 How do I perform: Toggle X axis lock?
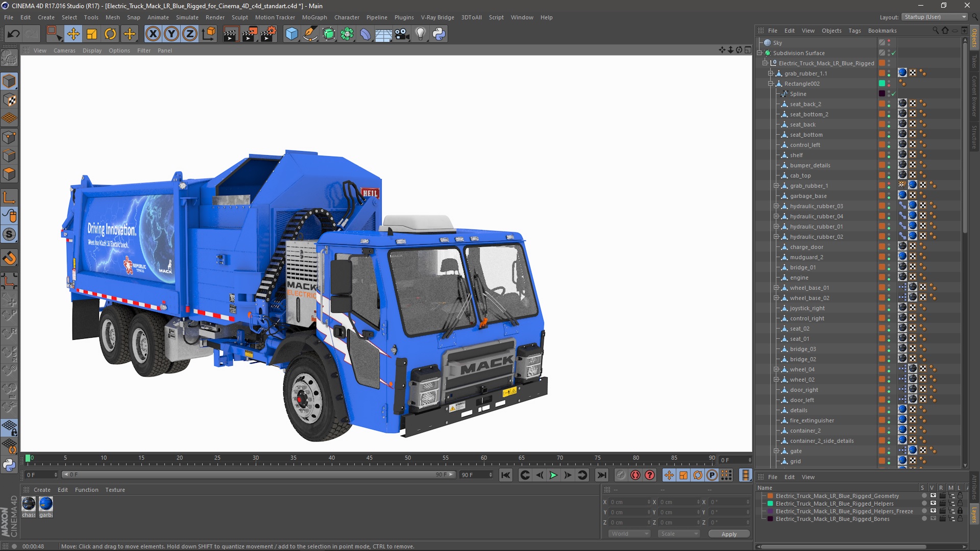click(x=153, y=34)
